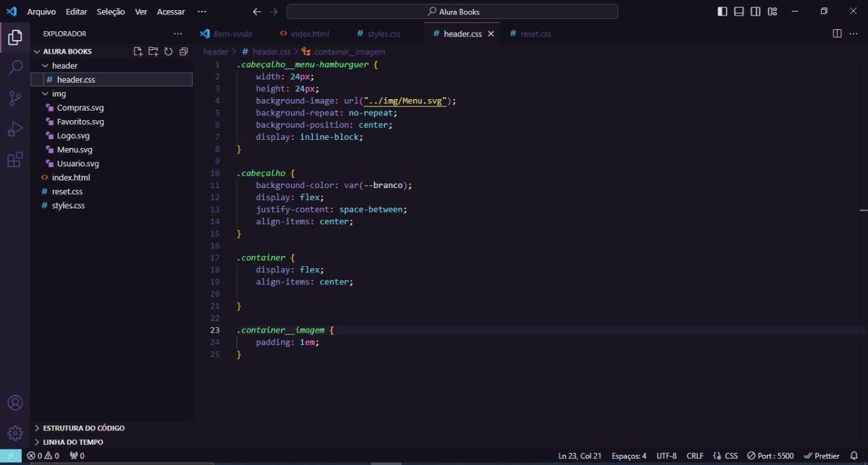The image size is (868, 465).
Task: Split the editor to the right
Action: pyautogui.click(x=837, y=33)
